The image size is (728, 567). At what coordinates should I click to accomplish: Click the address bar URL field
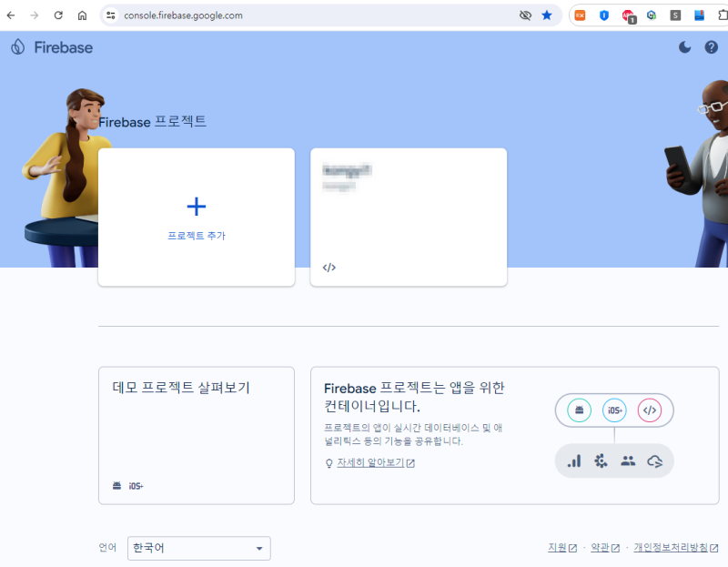(x=318, y=15)
